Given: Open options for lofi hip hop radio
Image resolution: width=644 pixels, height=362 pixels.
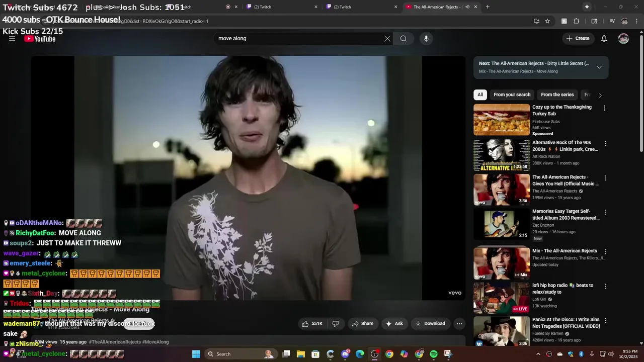Looking at the screenshot, I should 605,286.
